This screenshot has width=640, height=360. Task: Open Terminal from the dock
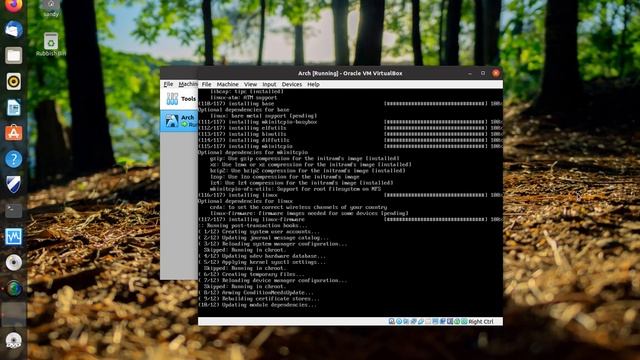[13, 211]
